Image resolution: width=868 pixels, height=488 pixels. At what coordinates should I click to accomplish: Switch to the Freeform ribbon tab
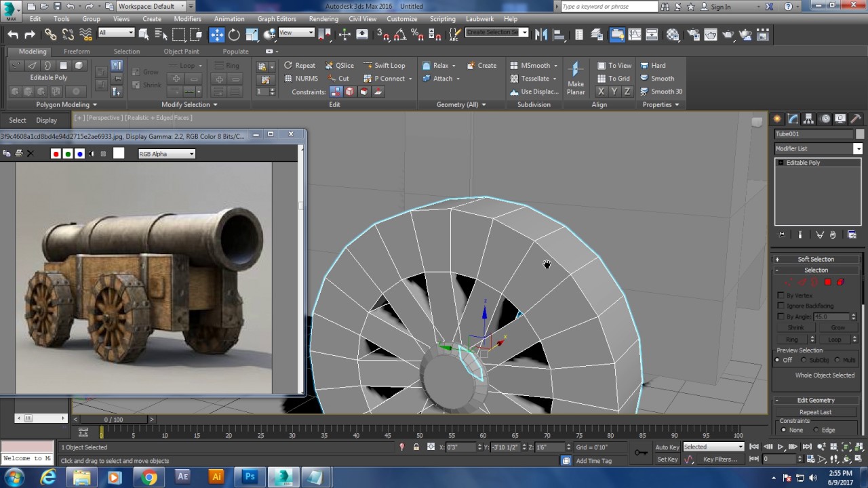(x=77, y=52)
